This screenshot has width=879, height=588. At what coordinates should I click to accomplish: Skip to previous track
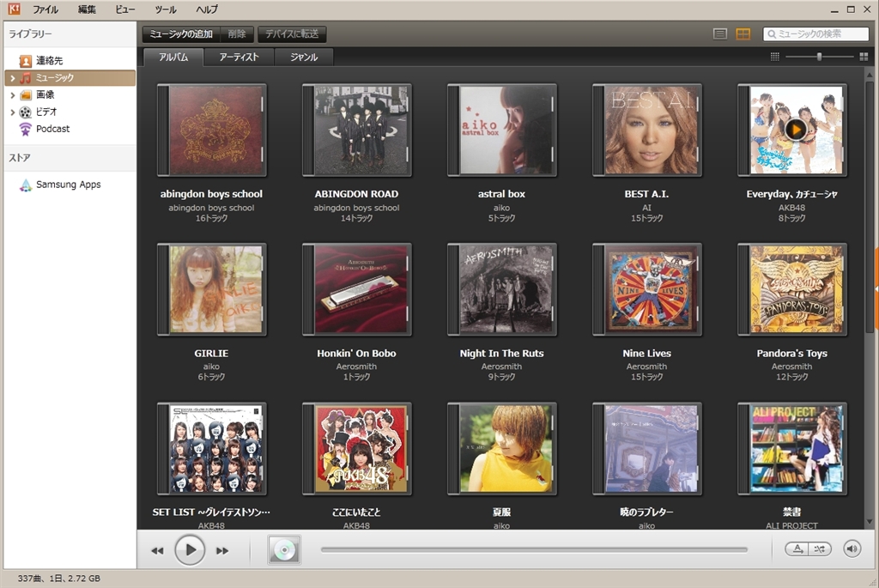coord(158,550)
